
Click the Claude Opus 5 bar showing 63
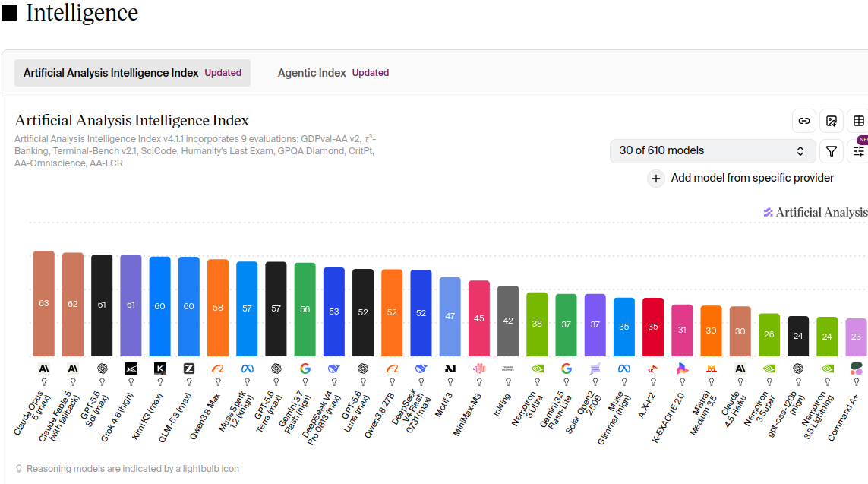click(x=44, y=303)
